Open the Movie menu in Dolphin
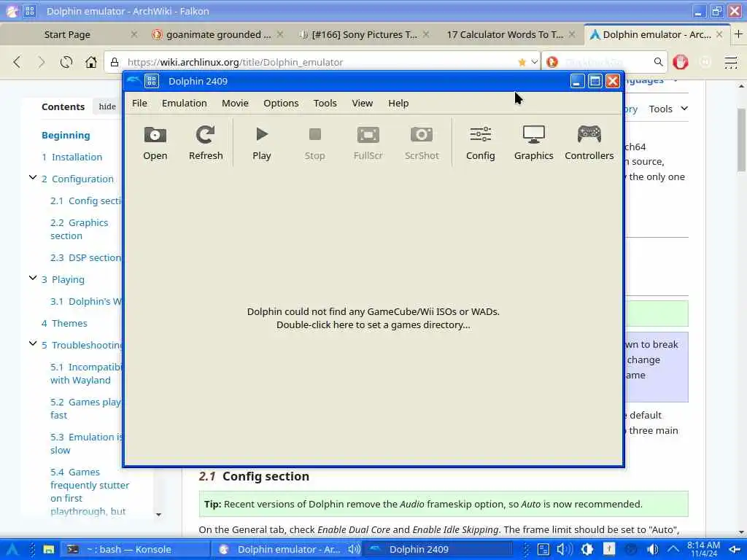Image resolution: width=747 pixels, height=560 pixels. [x=235, y=104]
